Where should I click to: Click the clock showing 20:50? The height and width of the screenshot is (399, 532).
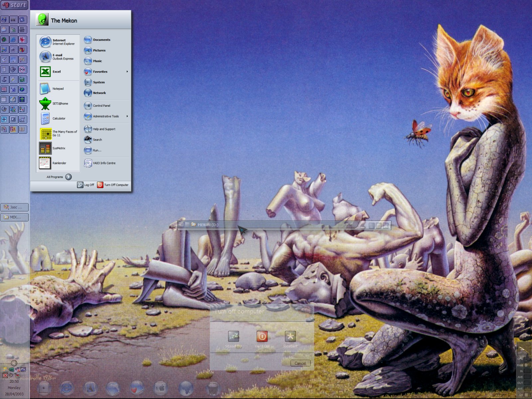14,381
